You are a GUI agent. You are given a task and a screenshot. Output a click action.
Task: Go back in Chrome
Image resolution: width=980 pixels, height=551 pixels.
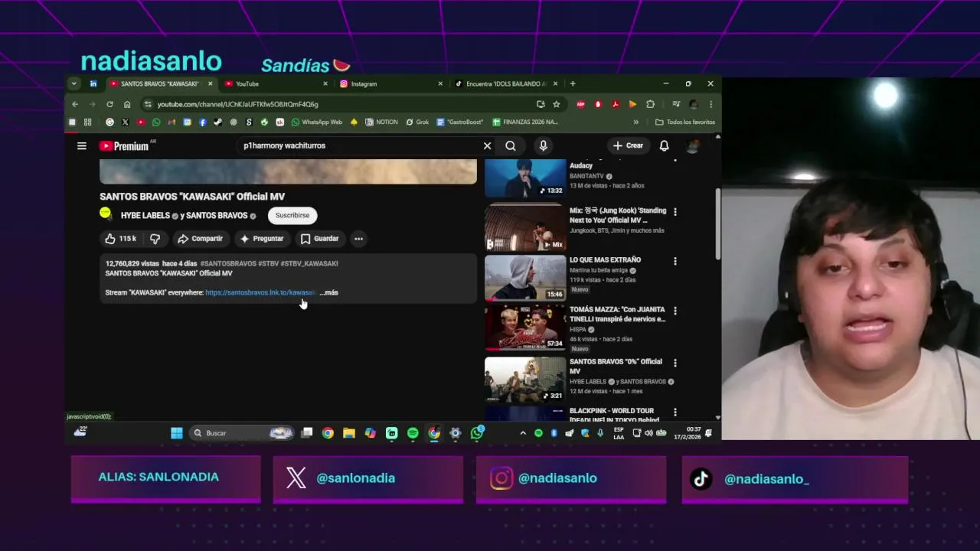click(x=75, y=104)
